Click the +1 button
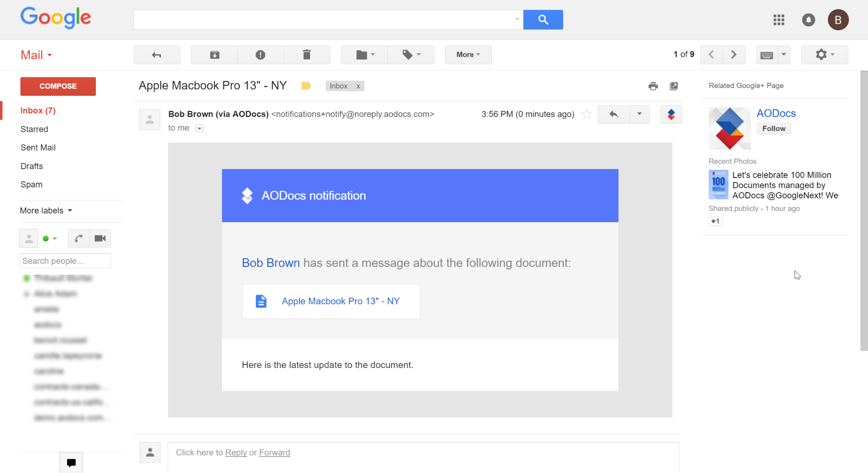Screen dimensions: 868x473 pyautogui.click(x=716, y=221)
